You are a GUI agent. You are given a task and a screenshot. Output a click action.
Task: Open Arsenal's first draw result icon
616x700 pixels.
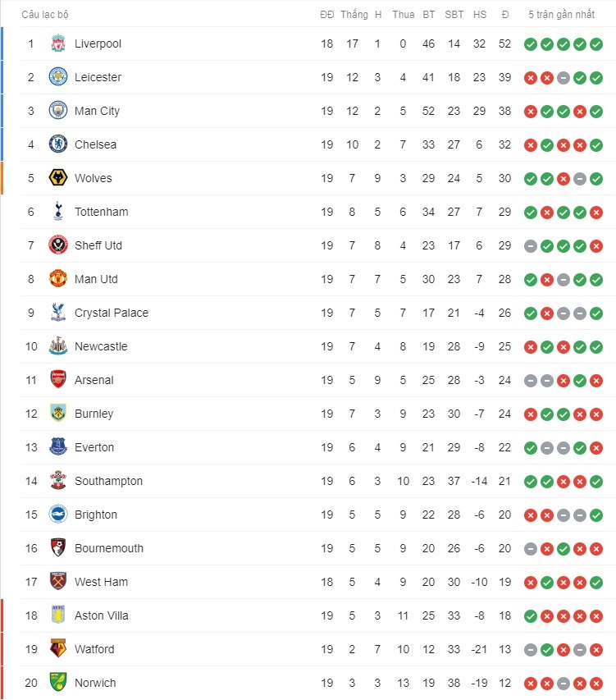click(x=531, y=381)
